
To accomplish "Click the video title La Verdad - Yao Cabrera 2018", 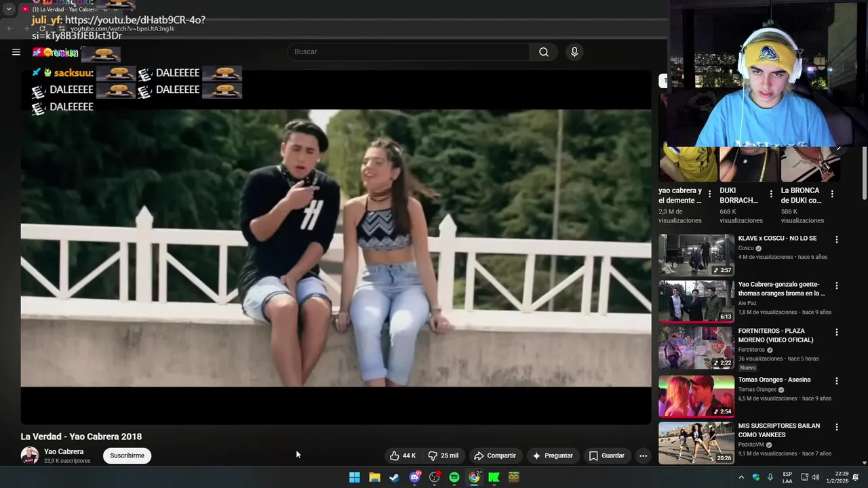I will [x=81, y=436].
